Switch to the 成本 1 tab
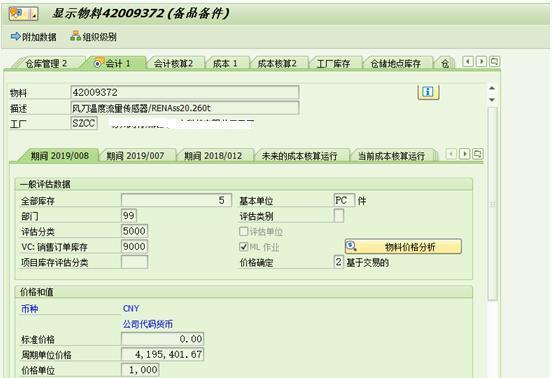Viewport: 552px width, 378px height. click(225, 64)
